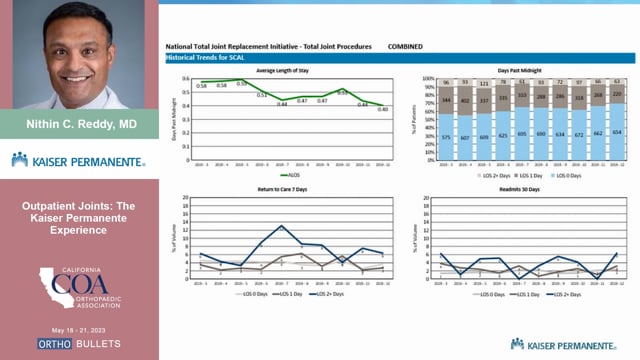Click the top bar segment labeled 72
This screenshot has height=360, width=640.
pyautogui.click(x=560, y=82)
